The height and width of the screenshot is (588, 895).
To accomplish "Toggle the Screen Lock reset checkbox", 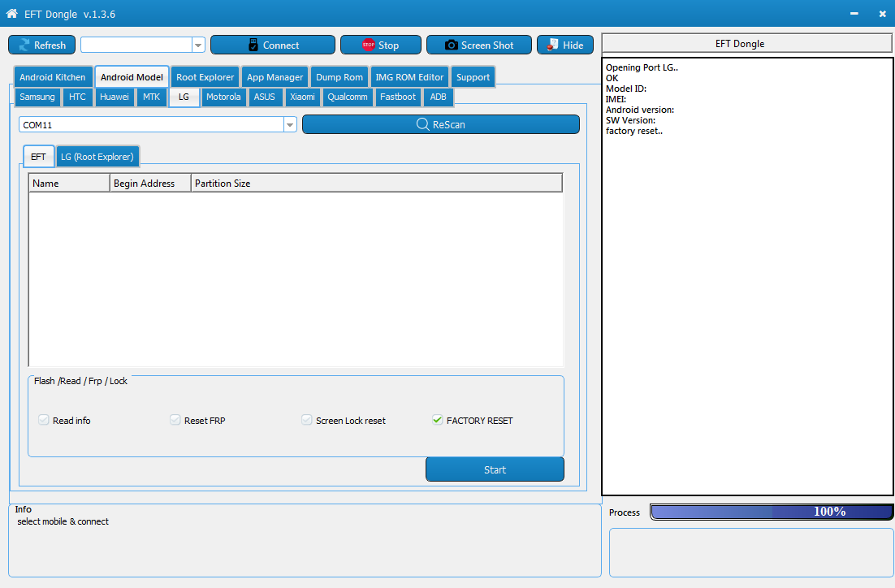I will (306, 420).
